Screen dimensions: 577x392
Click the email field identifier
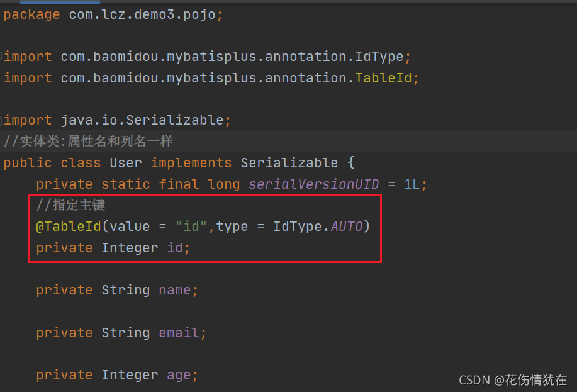tap(179, 333)
